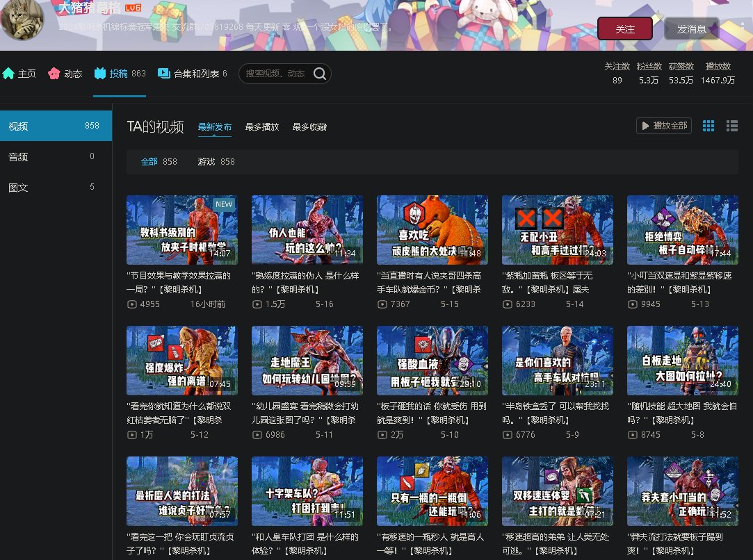Screen dimensions: 753x560
Task: Open video title 当直播时有人说夹哥四杀
Action: [429, 283]
